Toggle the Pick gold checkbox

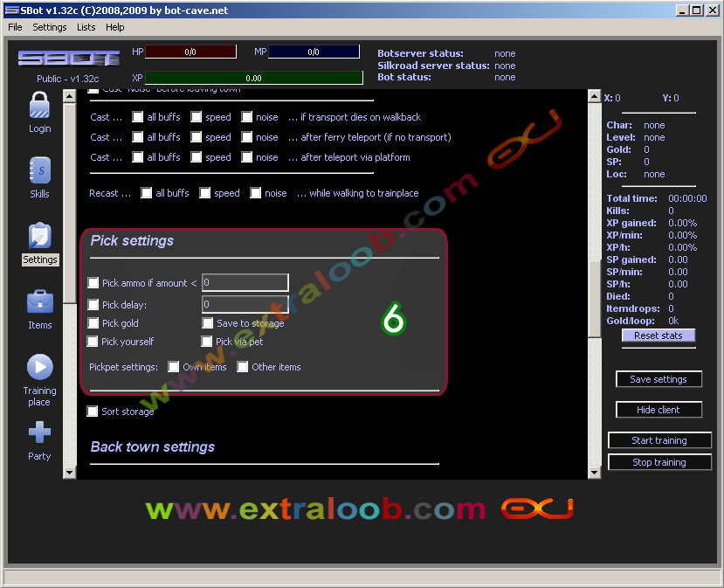[93, 323]
